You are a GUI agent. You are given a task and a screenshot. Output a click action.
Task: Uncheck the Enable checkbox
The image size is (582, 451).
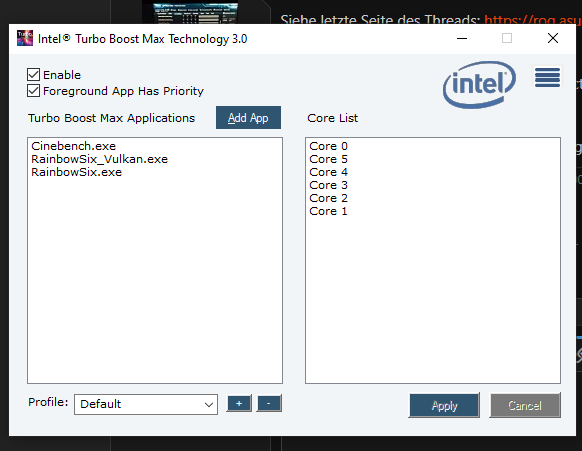[x=33, y=75]
